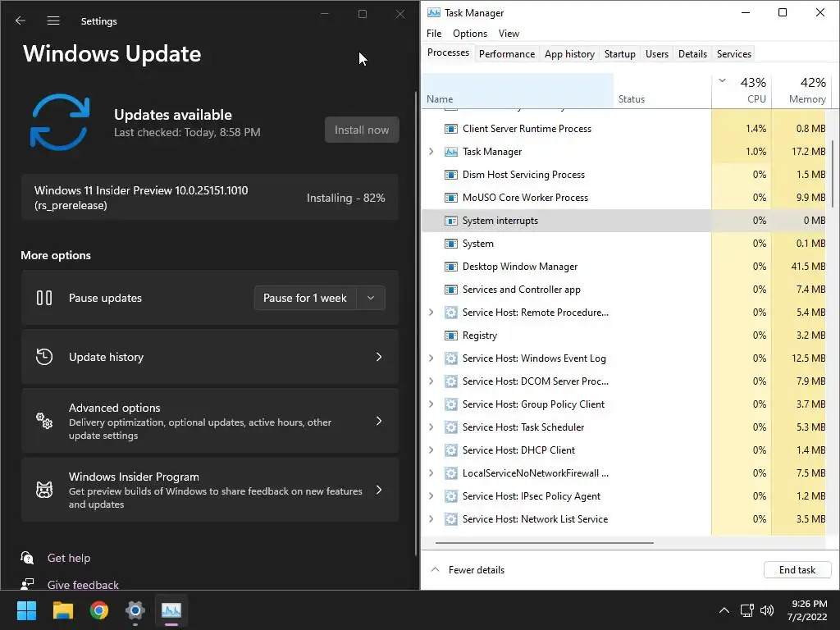Expand Service Host: Remote Procedure row
The height and width of the screenshot is (630, 840).
coord(431,313)
